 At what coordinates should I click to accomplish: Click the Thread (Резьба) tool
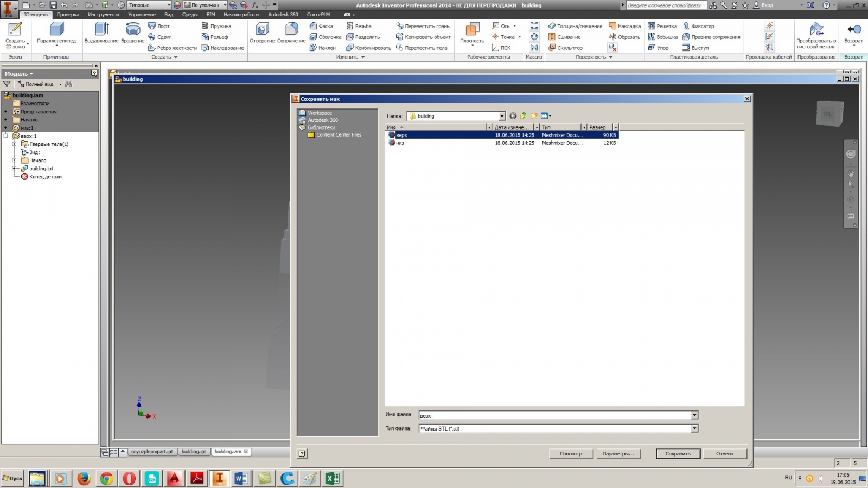[x=359, y=26]
